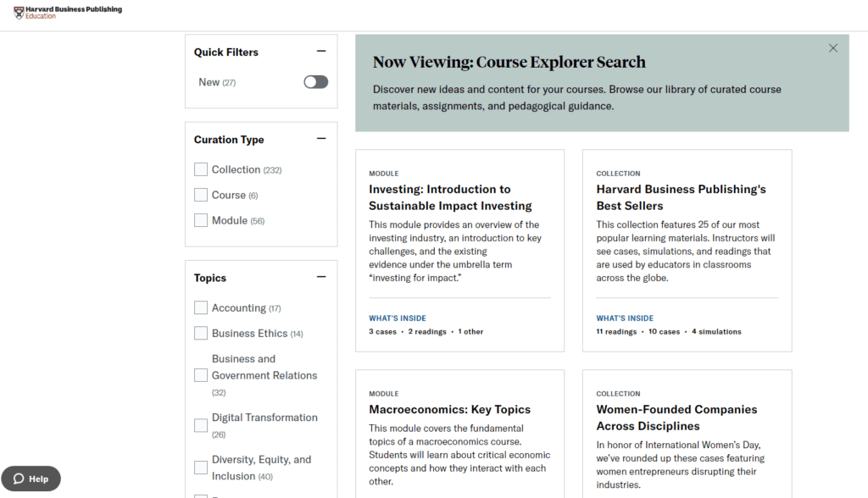The width and height of the screenshot is (868, 498).
Task: Enable the New quick filter
Action: 314,81
